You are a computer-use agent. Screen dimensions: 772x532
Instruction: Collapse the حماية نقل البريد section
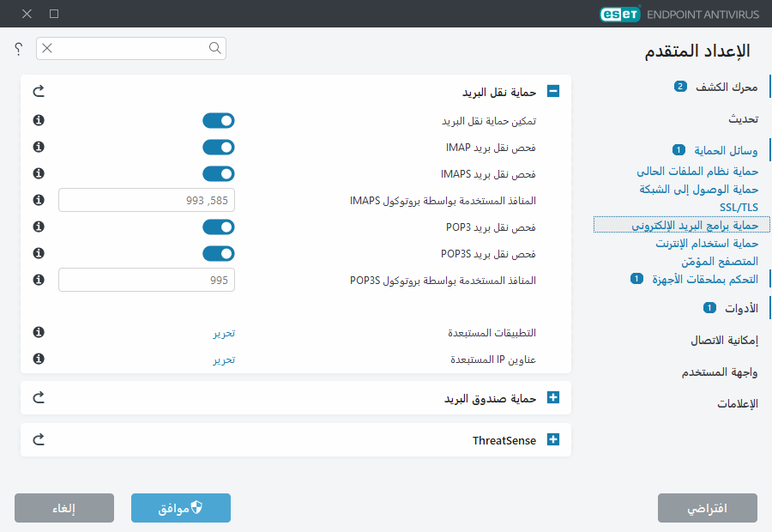click(x=553, y=90)
